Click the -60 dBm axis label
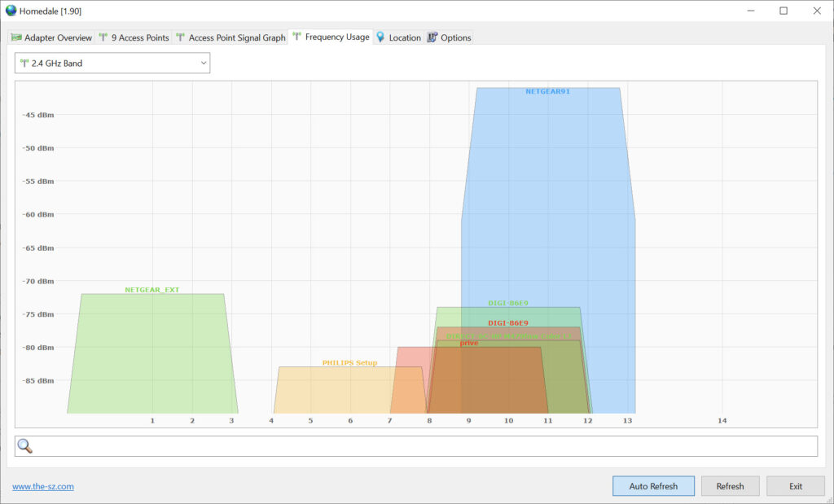Screen dimensions: 834x504 tap(37, 214)
